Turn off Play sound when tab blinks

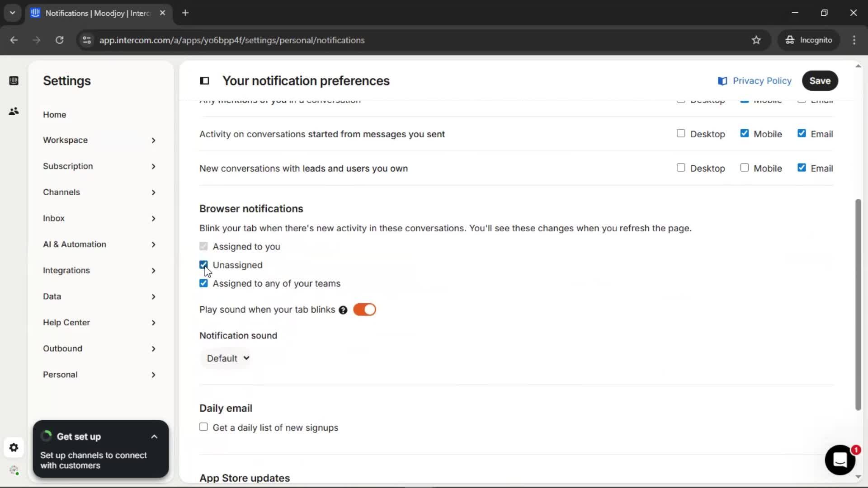(364, 310)
